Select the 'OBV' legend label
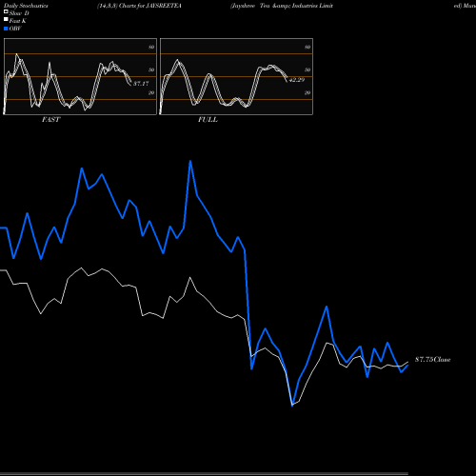Viewport: 476px width, 476px height. pyautogui.click(x=15, y=29)
